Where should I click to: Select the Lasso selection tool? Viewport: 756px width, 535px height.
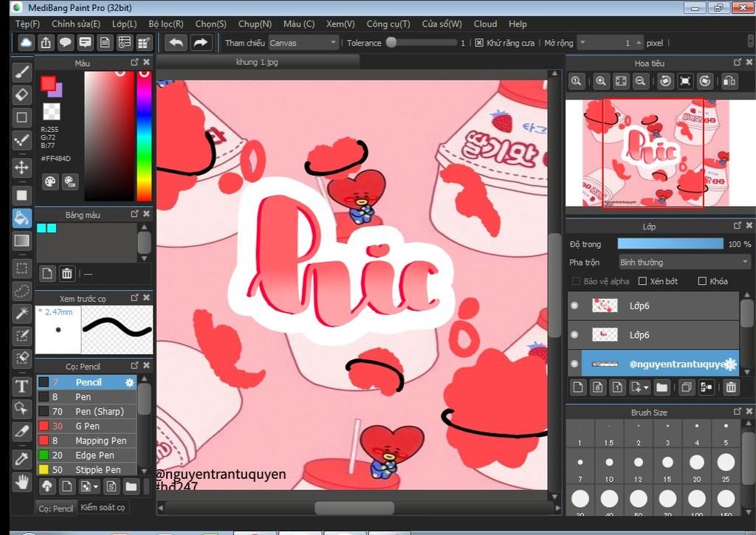click(21, 291)
